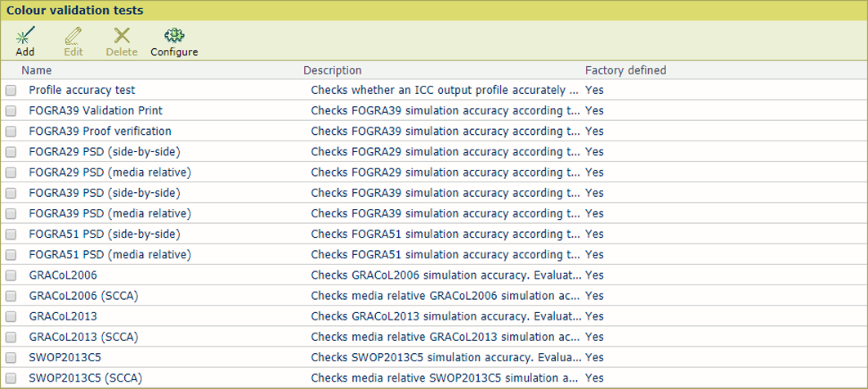Click the Colour validation tests panel title
The image size is (868, 389).
click(75, 11)
